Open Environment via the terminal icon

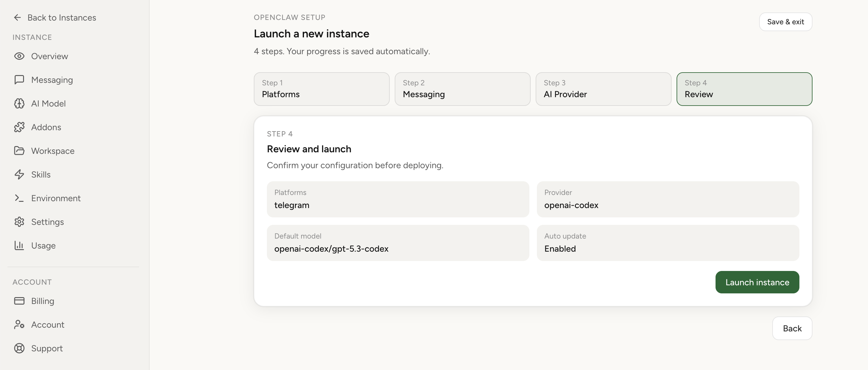point(19,198)
